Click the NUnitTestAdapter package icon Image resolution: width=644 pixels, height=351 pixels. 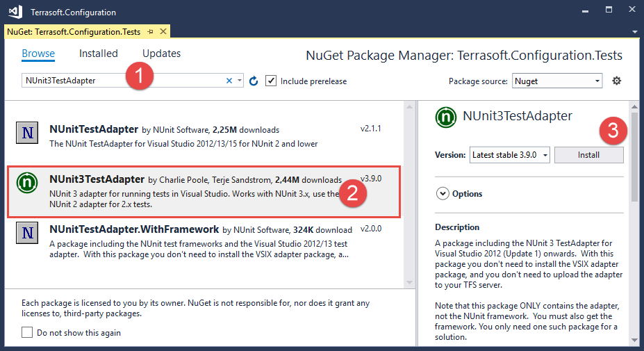[x=27, y=132]
